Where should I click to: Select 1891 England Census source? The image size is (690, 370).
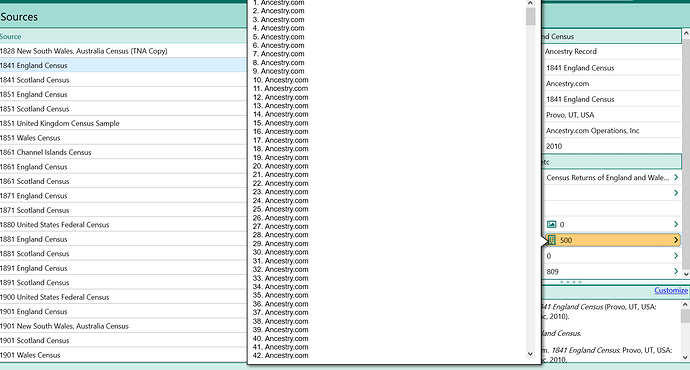tap(123, 268)
